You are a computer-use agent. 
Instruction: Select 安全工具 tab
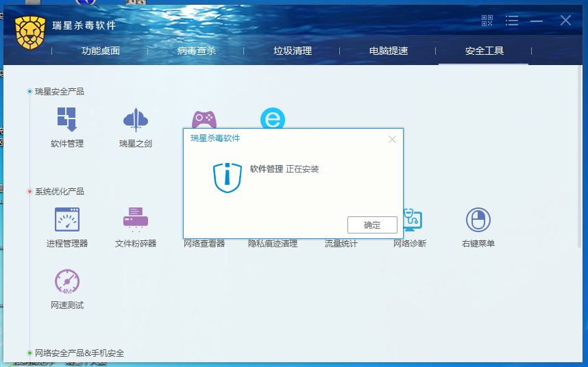coord(485,51)
